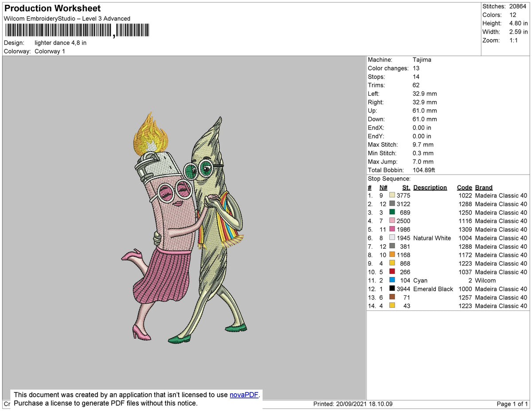This screenshot has width=532, height=411.
Task: Click the Description column header
Action: click(430, 188)
